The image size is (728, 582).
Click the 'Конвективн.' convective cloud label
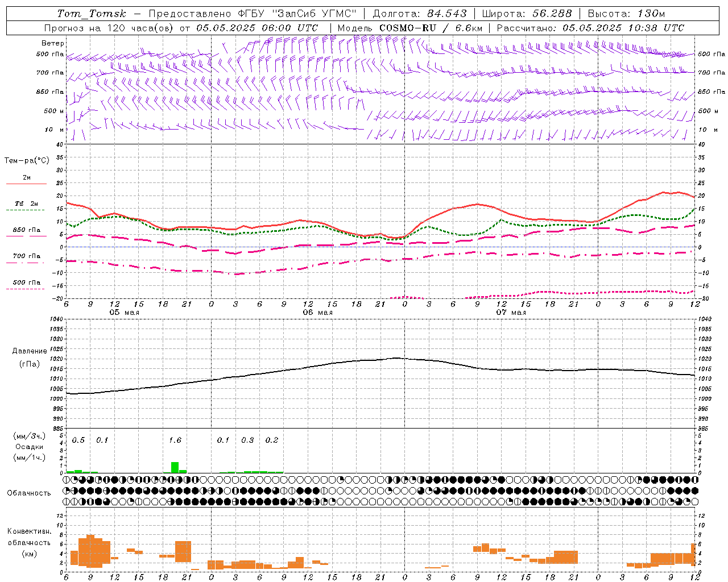pos(29,531)
